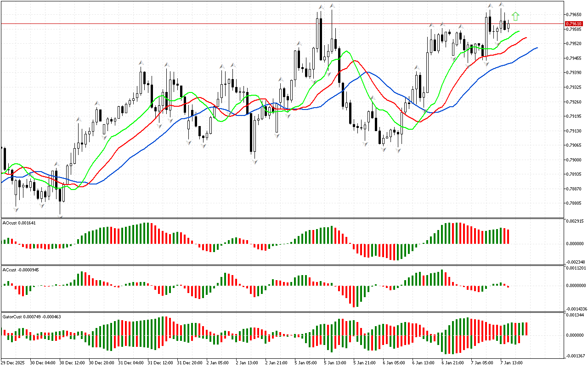588x368 pixels.
Task: Select the AOcust indicator label
Action: click(19, 223)
